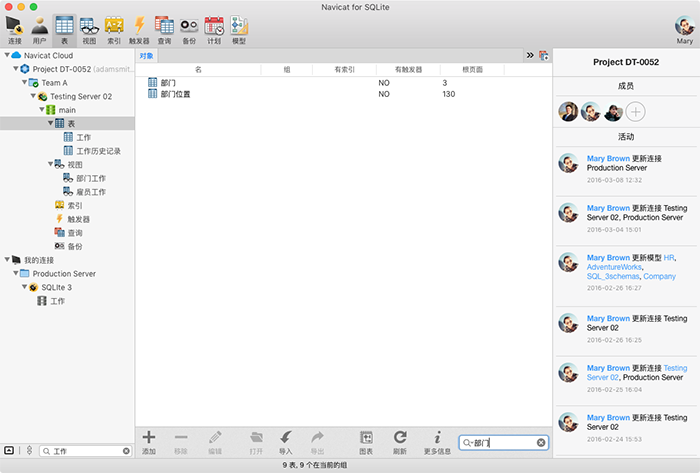The image size is (700, 473).
Task: Click the 导出 export button
Action: click(x=317, y=442)
